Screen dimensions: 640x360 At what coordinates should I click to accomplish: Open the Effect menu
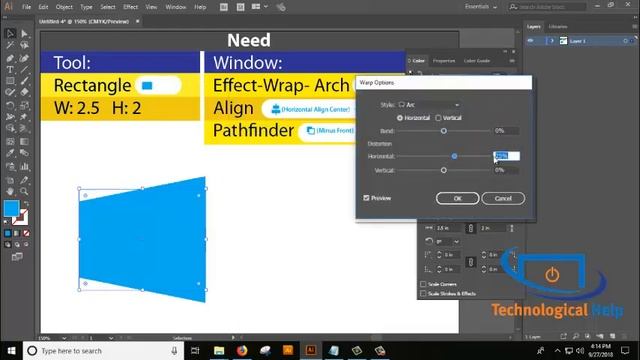[x=131, y=7]
